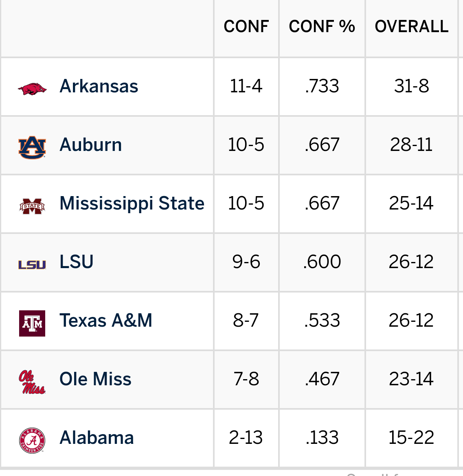
Task: Open the Arkansas team link
Action: (x=99, y=86)
